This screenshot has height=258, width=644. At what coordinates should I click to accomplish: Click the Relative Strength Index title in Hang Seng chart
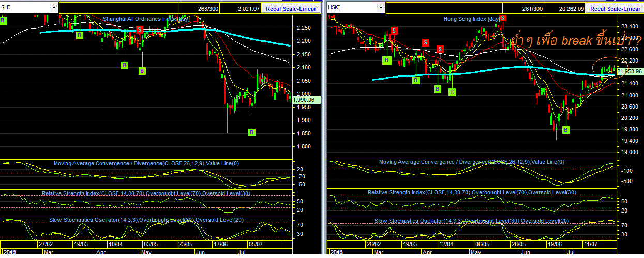pos(472,192)
